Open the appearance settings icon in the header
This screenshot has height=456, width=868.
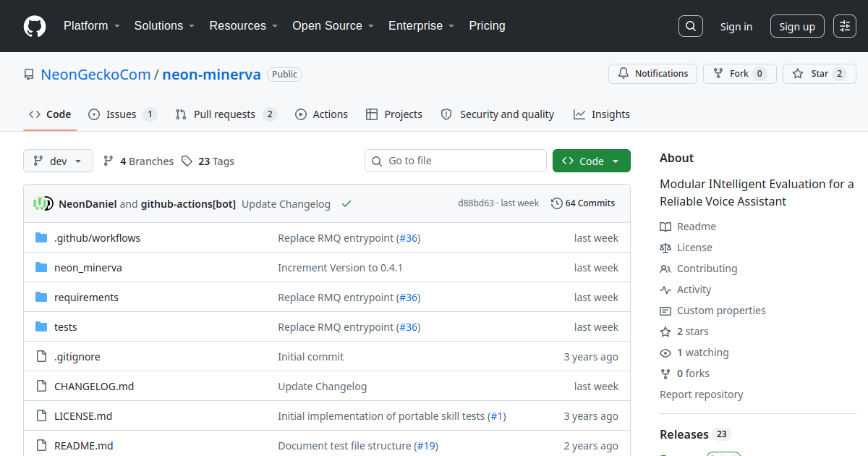pyautogui.click(x=845, y=26)
